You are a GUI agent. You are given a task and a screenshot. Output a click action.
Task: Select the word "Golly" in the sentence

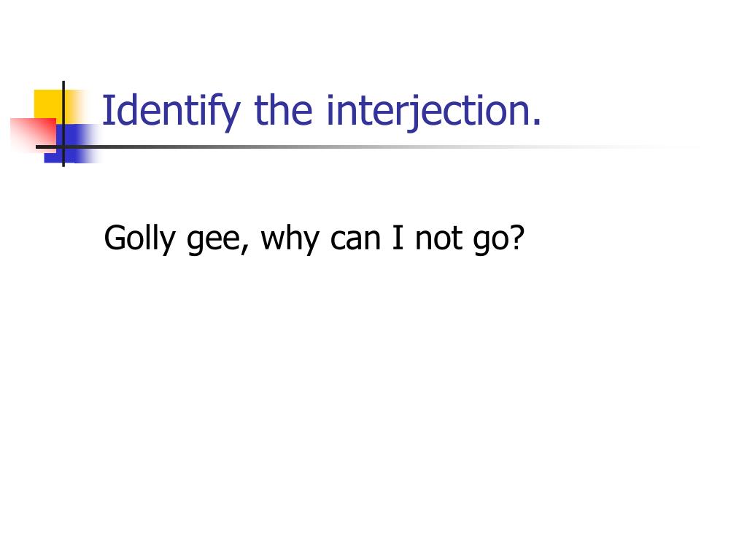[x=140, y=238]
